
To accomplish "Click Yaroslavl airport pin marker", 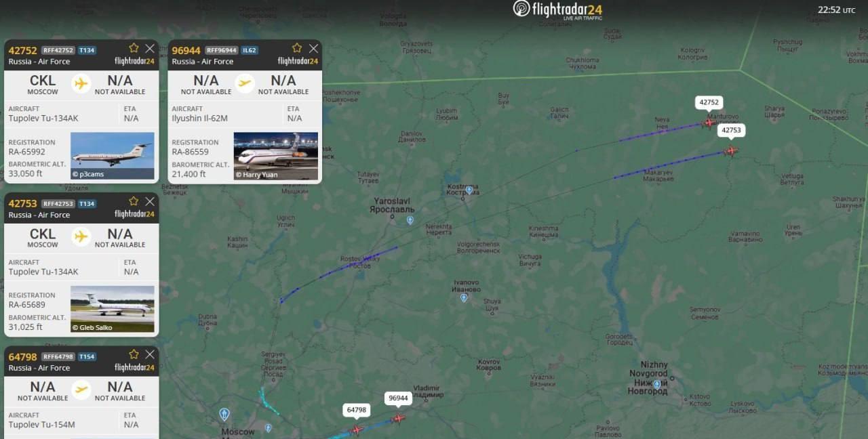I will [410, 220].
